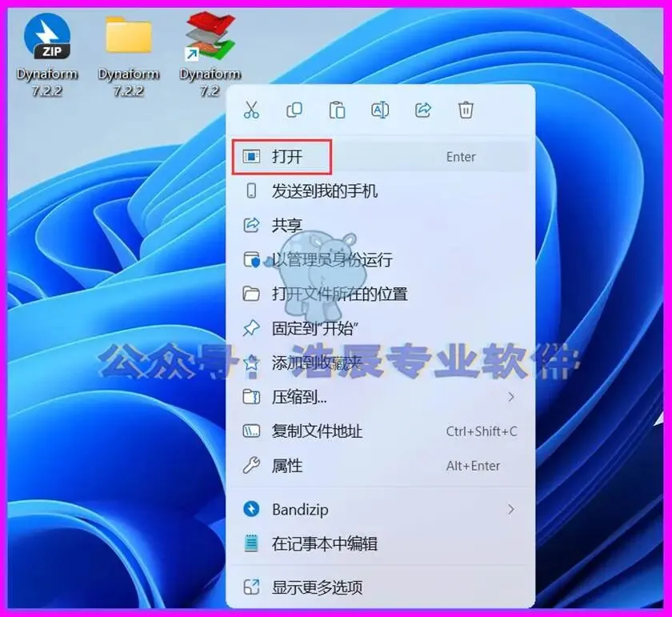Screen dimensions: 672x617
Task: Select 打开 menu entry
Action: [x=380, y=157]
